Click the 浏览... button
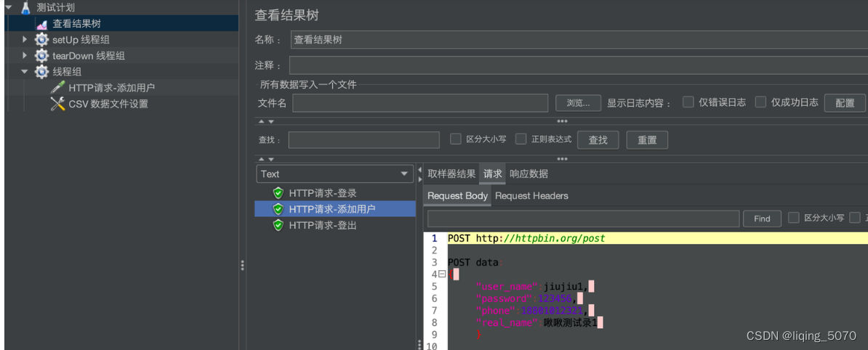The width and height of the screenshot is (868, 350). click(579, 103)
